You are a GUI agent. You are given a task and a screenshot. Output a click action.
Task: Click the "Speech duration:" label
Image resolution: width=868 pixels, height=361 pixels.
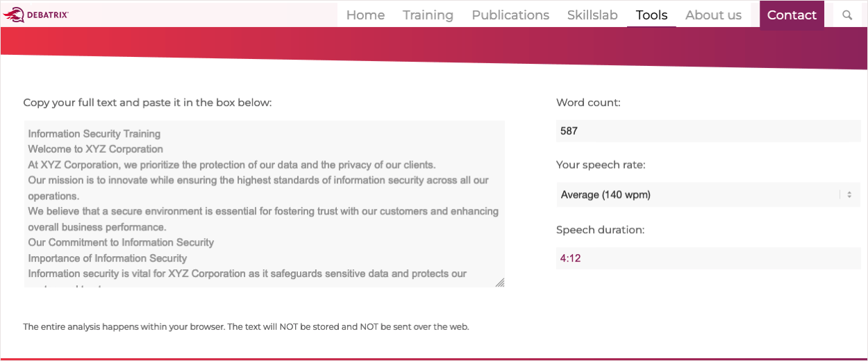coord(600,230)
